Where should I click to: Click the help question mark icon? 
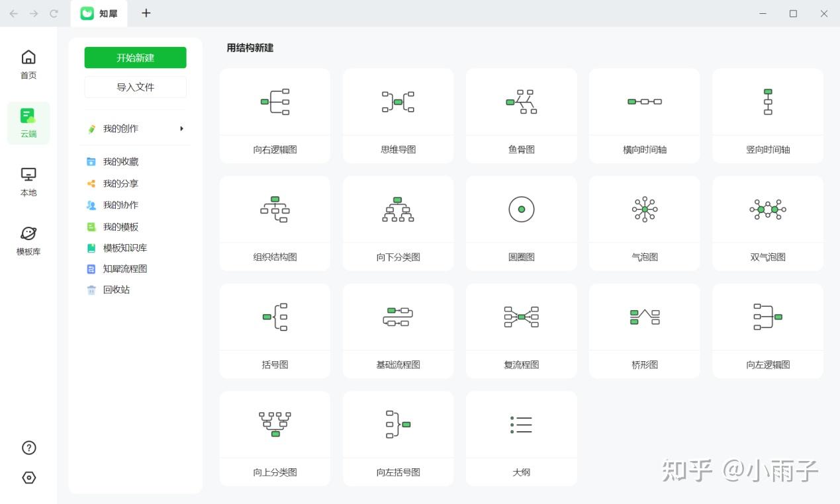[28, 448]
